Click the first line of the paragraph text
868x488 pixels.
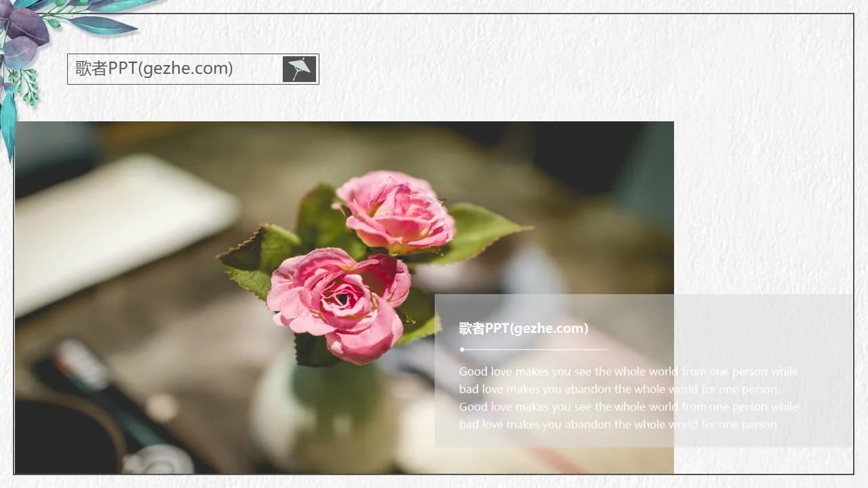tap(628, 371)
